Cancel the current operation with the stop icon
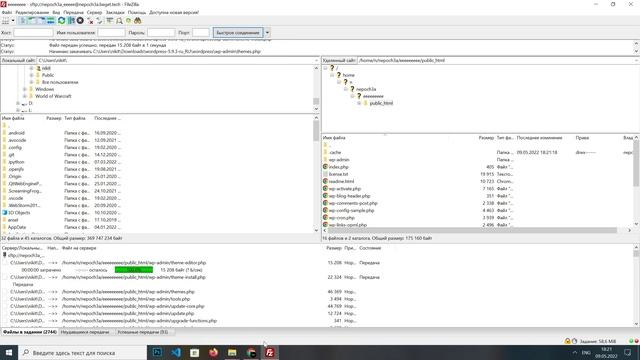Viewport: 640px width, 360px height. 80,20
